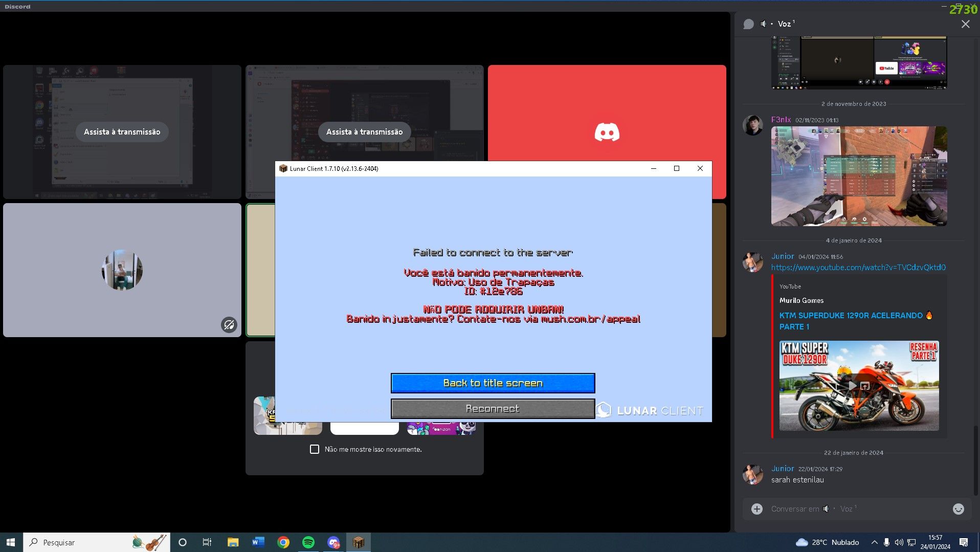Watch the second stream in Discord

click(364, 131)
